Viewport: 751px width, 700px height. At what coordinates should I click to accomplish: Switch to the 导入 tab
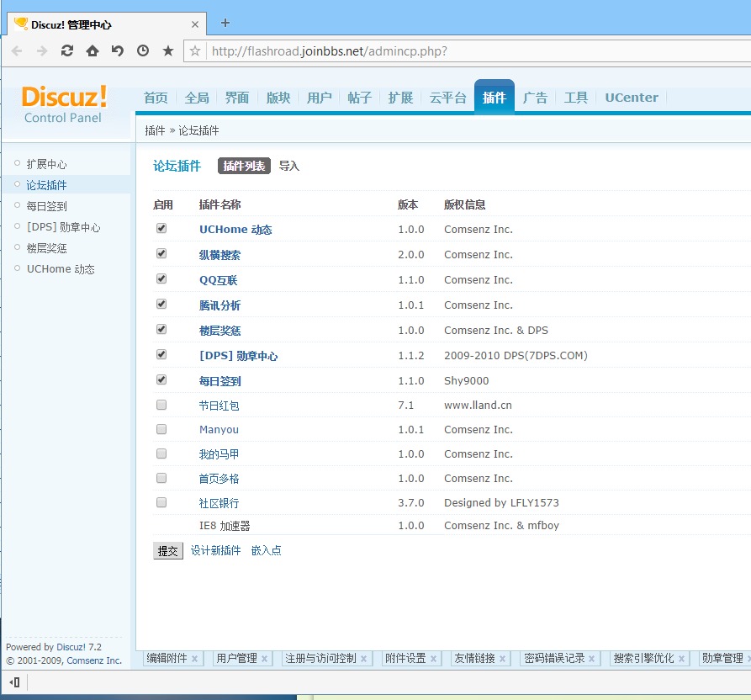(x=289, y=166)
